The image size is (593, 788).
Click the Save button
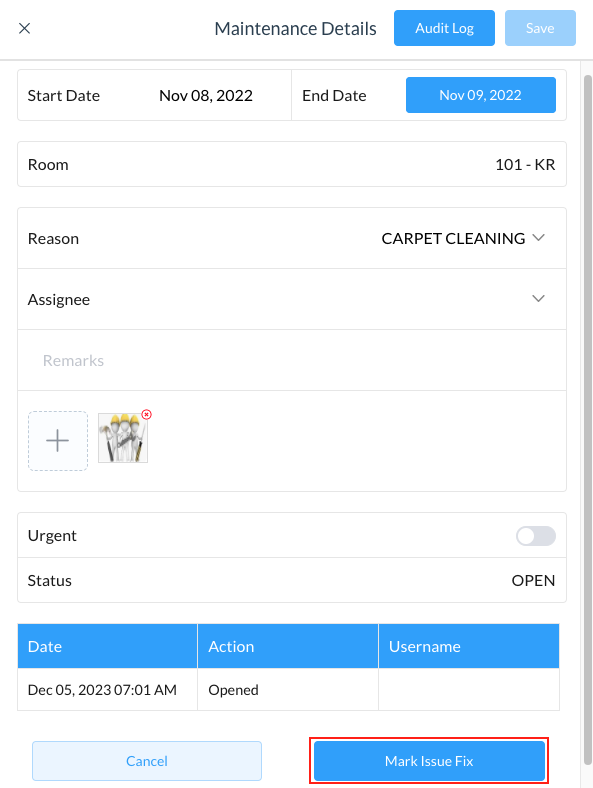tap(540, 28)
